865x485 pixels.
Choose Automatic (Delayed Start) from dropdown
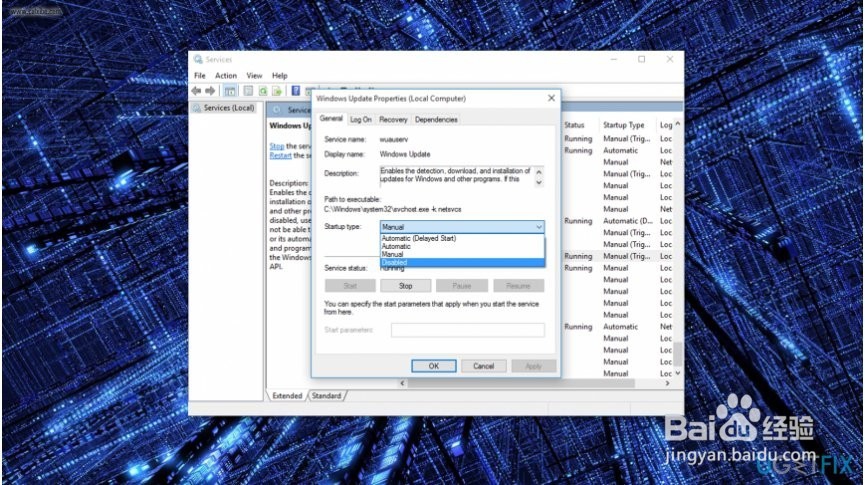(462, 238)
